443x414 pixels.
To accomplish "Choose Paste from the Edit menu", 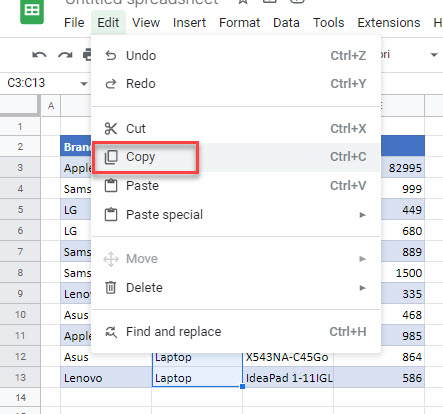I will pos(236,186).
